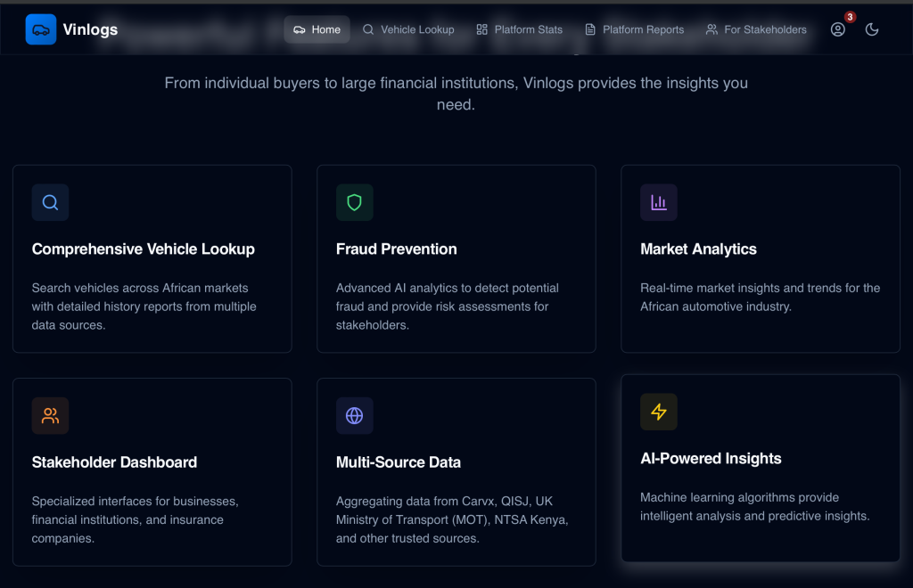This screenshot has width=913, height=588.
Task: Open Platform Reports in navigation bar
Action: click(x=634, y=29)
